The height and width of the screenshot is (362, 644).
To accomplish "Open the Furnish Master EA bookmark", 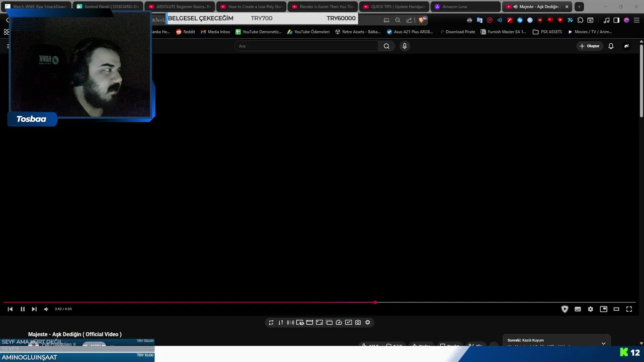I will [x=503, y=32].
